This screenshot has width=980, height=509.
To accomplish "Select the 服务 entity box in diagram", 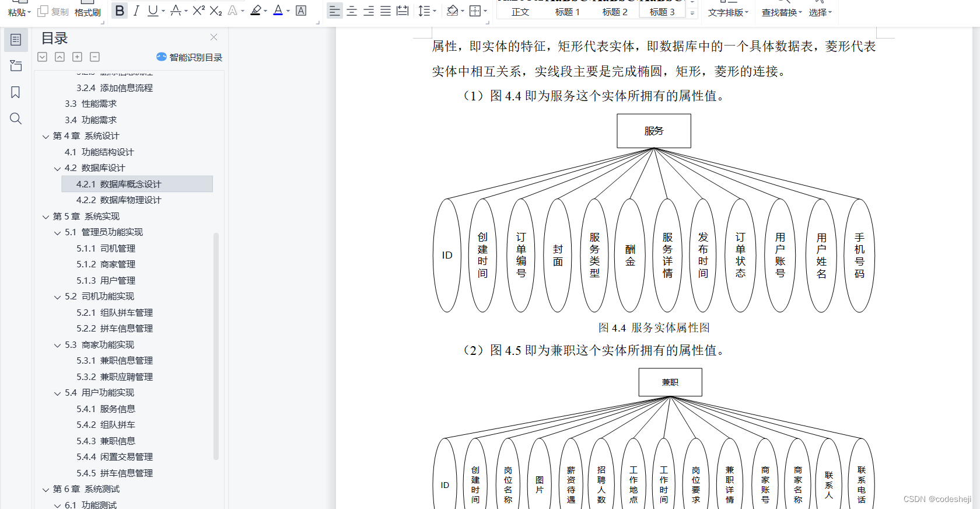I will tap(654, 131).
